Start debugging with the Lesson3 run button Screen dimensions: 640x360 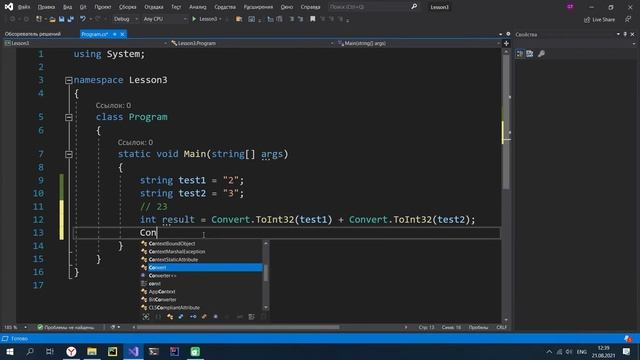point(206,19)
